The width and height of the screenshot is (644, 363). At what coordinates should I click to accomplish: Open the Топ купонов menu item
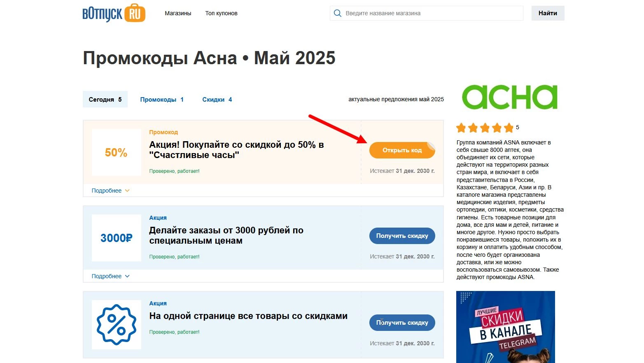pos(221,13)
